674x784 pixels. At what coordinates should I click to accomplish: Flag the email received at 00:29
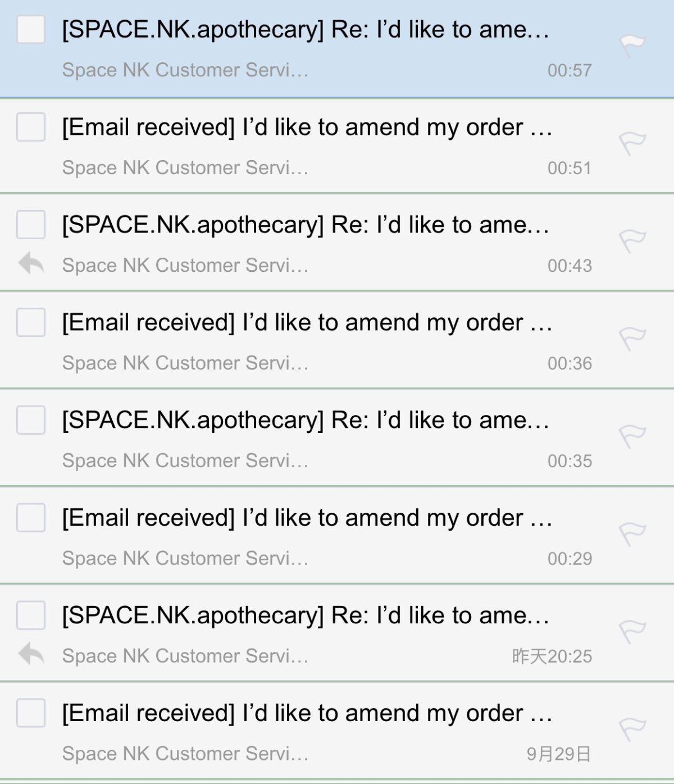(x=632, y=535)
